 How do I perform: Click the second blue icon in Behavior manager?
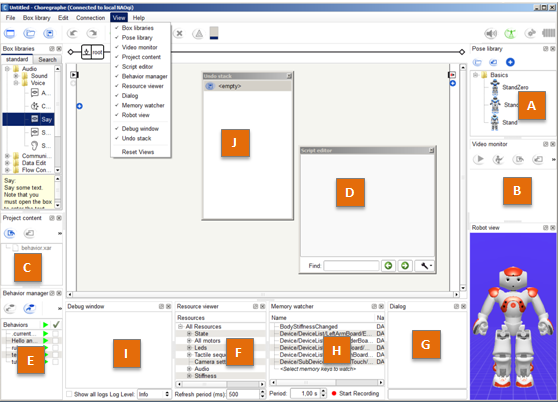[x=30, y=308]
